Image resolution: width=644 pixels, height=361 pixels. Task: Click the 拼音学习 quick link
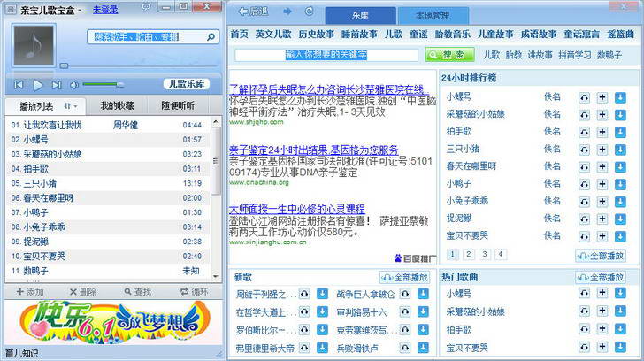pos(575,55)
